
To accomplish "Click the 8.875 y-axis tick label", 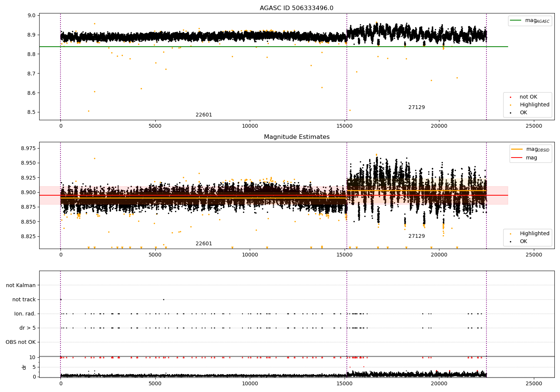I will pos(28,207).
